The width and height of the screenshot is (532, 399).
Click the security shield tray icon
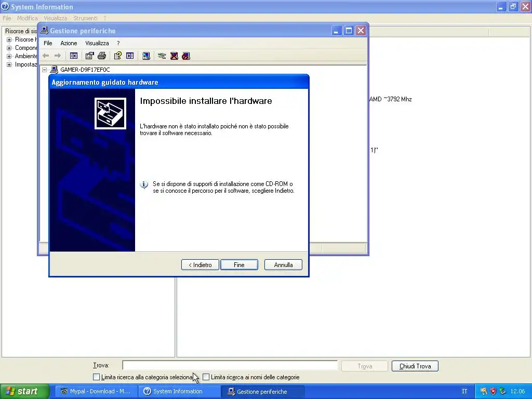[x=494, y=391]
